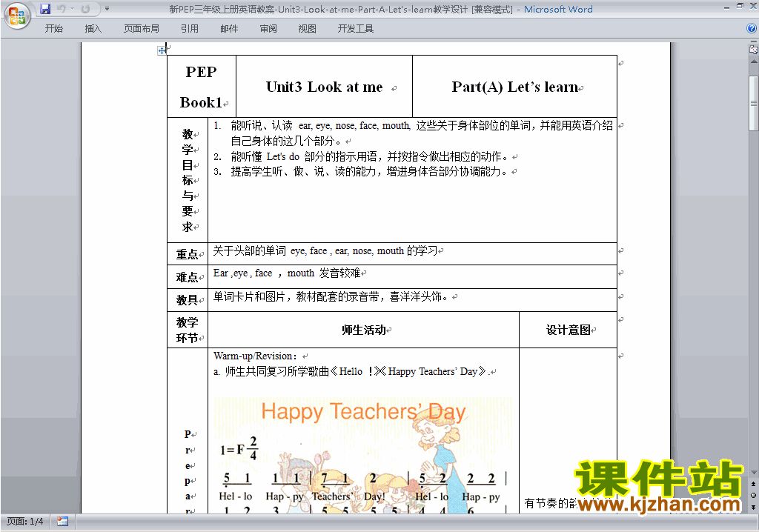The height and width of the screenshot is (532, 759).
Task: Open the 开始 ribbon tab
Action: pos(53,29)
